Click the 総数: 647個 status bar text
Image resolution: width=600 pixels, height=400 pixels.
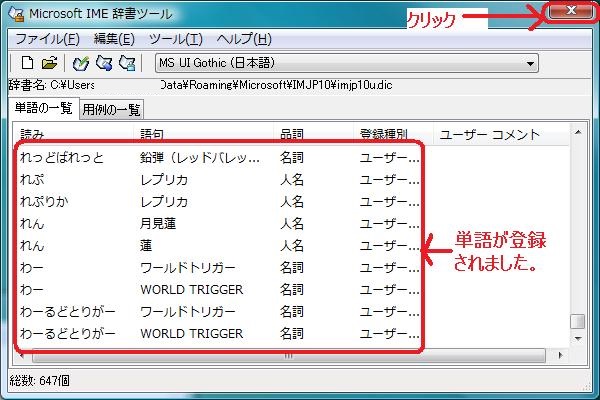click(39, 380)
